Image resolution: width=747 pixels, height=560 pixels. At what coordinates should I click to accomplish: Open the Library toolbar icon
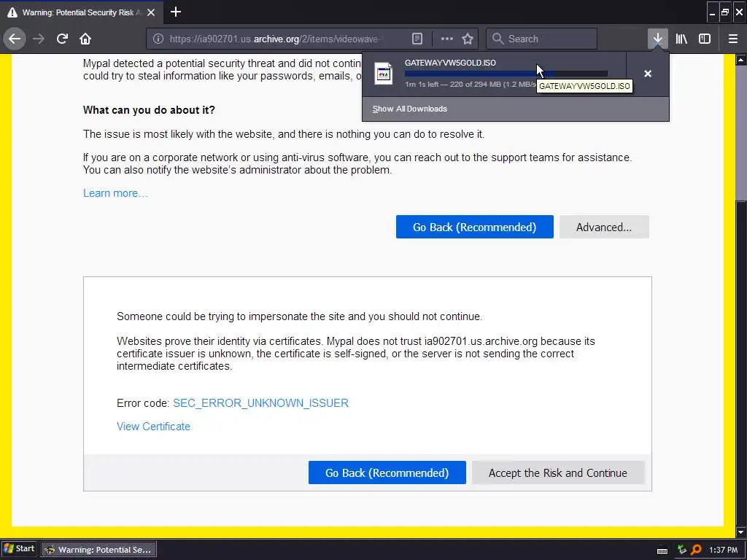pos(681,39)
